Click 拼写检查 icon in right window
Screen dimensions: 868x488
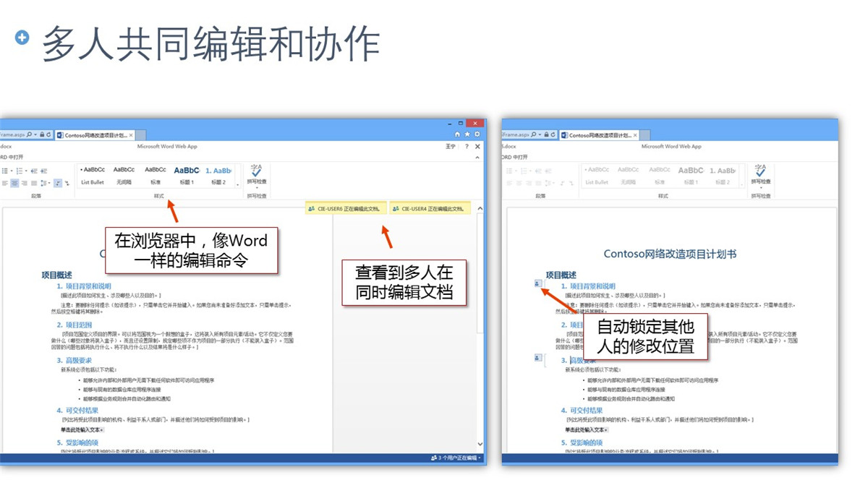point(760,173)
